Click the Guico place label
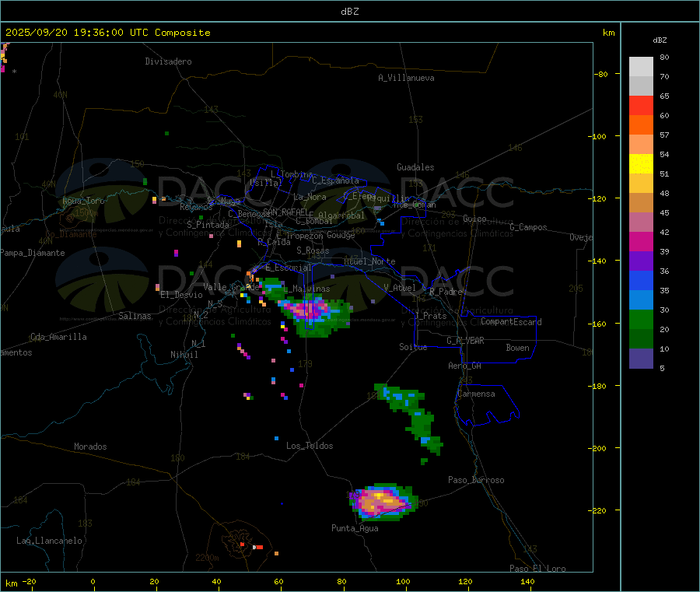The width and height of the screenshot is (700, 592). (474, 219)
